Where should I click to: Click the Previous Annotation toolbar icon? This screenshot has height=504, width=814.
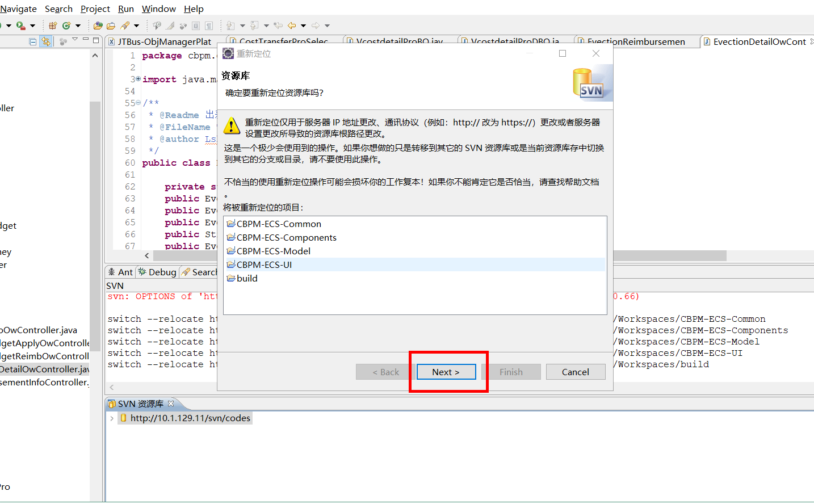[x=254, y=26]
